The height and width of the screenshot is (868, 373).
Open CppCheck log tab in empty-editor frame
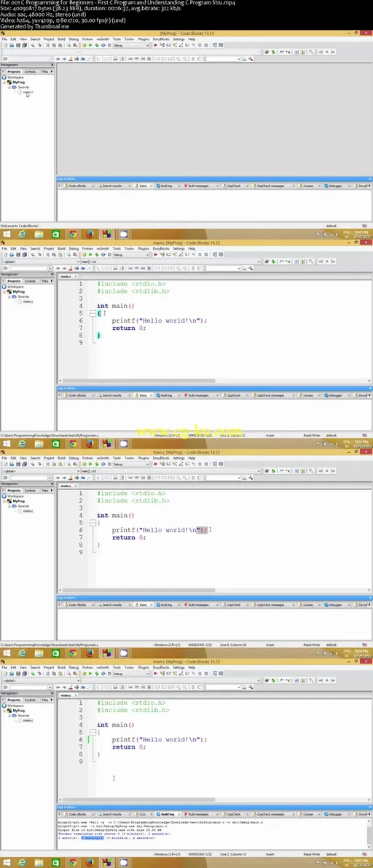(233, 186)
